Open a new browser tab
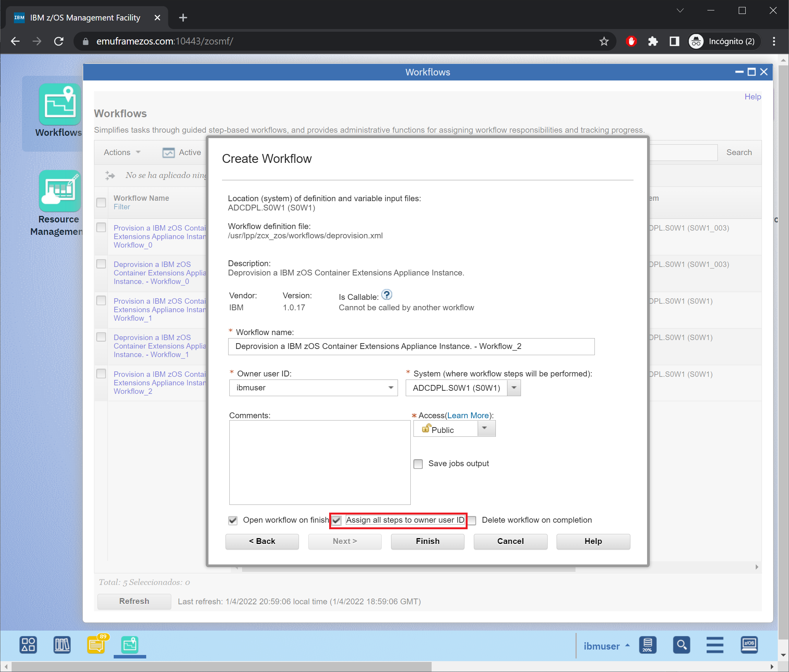The image size is (789, 672). (x=183, y=17)
